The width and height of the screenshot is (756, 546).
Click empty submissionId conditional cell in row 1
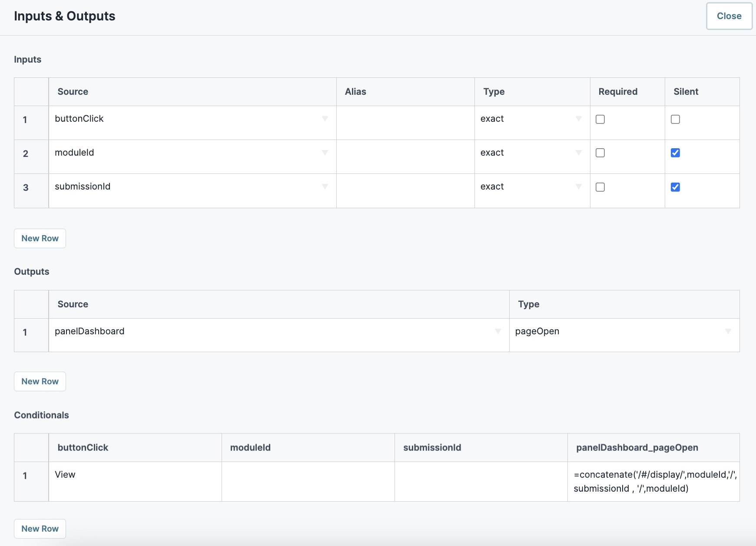click(481, 482)
